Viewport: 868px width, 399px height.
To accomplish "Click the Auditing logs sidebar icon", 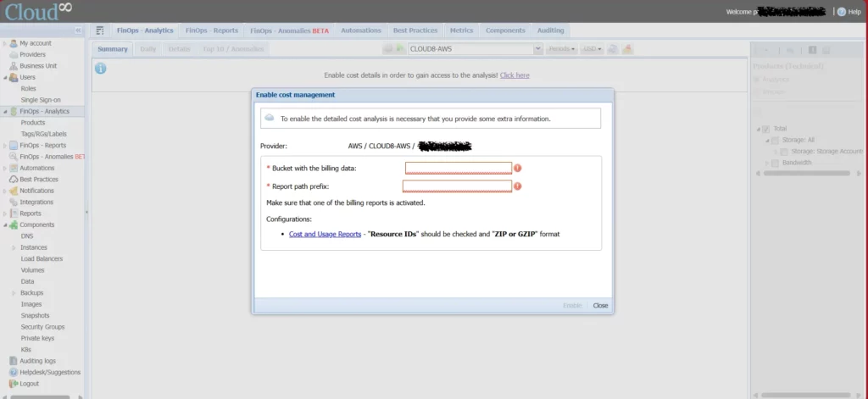I will [x=14, y=361].
